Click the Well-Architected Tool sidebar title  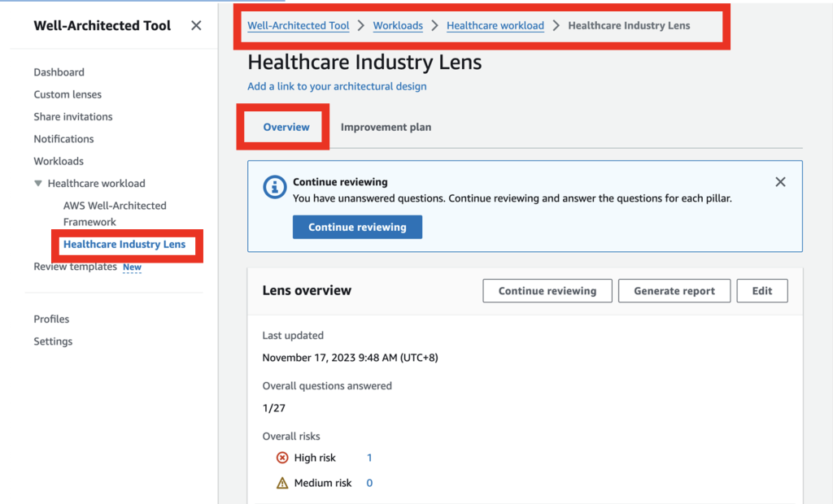tap(102, 25)
